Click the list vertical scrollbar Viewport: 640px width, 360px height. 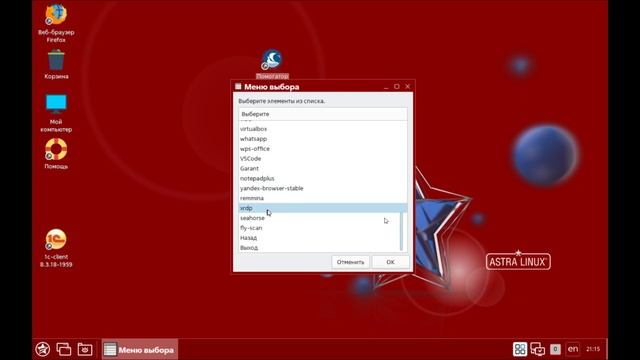(x=402, y=231)
